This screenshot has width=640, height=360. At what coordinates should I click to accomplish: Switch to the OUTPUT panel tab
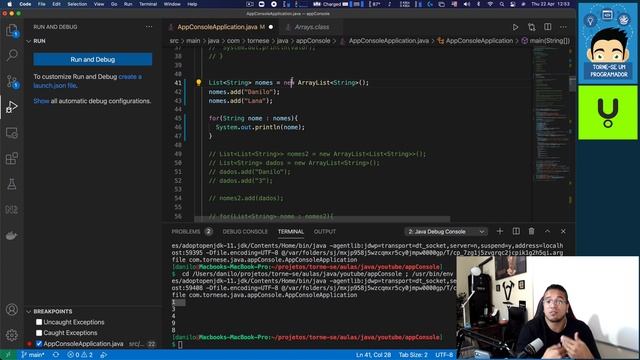(x=324, y=231)
